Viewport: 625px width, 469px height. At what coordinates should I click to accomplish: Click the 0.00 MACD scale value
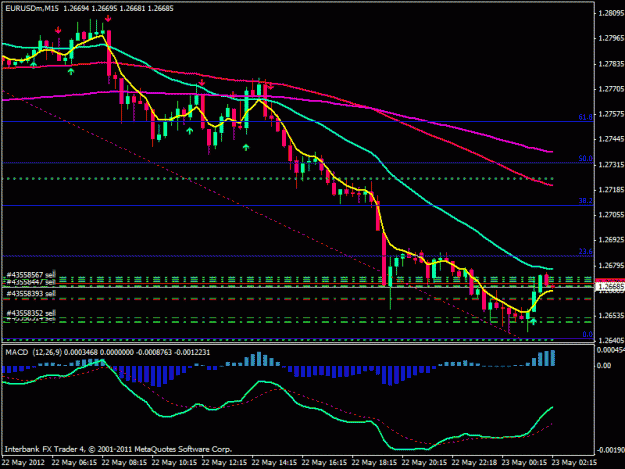604,365
